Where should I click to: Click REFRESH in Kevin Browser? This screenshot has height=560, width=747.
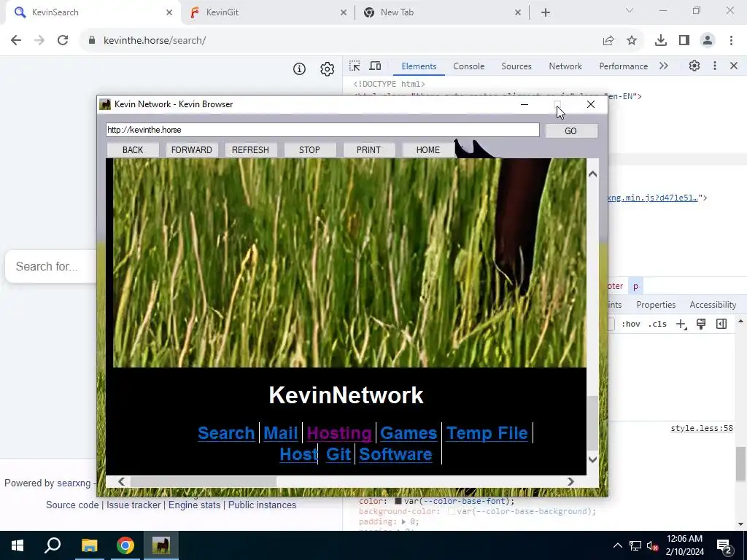tap(251, 150)
